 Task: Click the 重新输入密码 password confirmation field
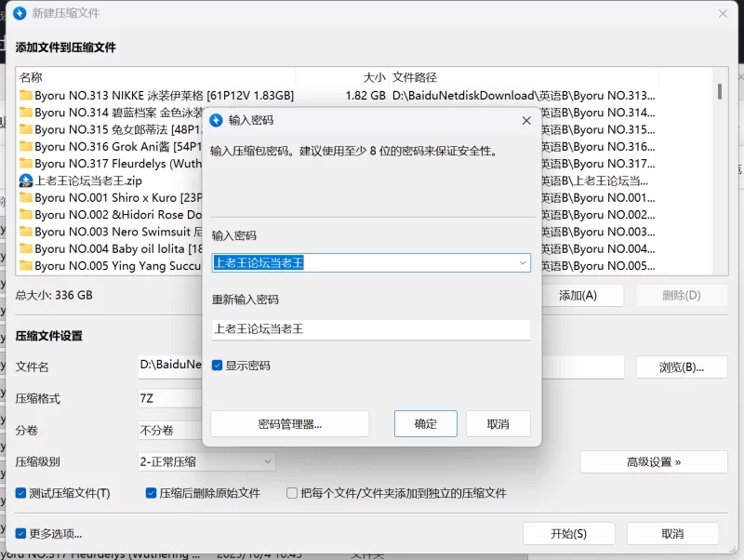[x=372, y=332]
